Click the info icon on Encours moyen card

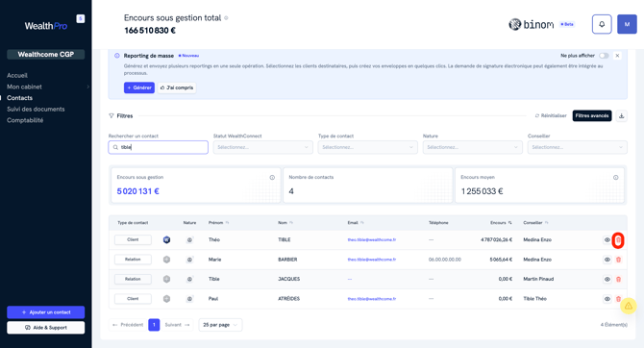pos(615,178)
